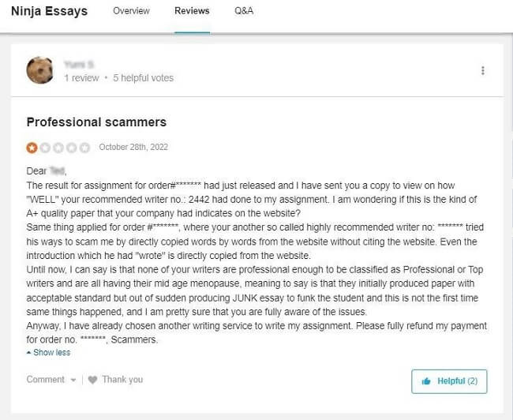
Task: Open the three-dot review options menu
Action: (x=482, y=71)
